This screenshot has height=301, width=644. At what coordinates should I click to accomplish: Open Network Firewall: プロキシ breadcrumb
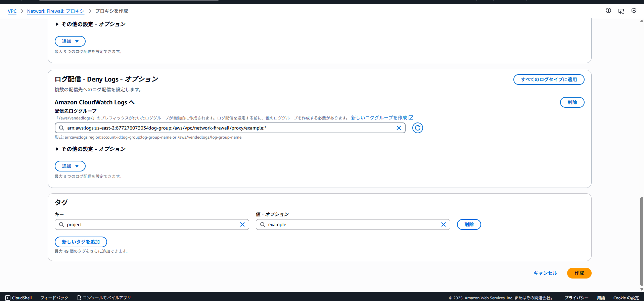[56, 11]
